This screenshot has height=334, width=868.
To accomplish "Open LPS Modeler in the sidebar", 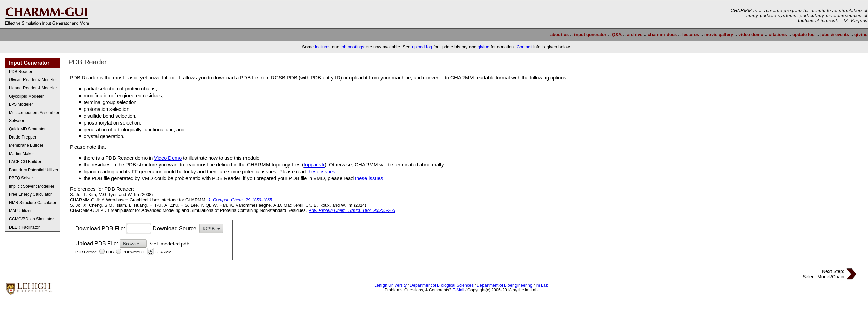I will (21, 104).
